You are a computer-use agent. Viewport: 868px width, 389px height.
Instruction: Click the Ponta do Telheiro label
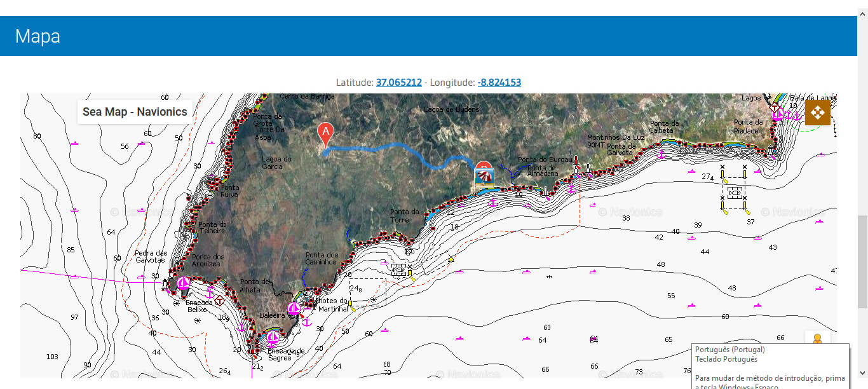tap(212, 228)
